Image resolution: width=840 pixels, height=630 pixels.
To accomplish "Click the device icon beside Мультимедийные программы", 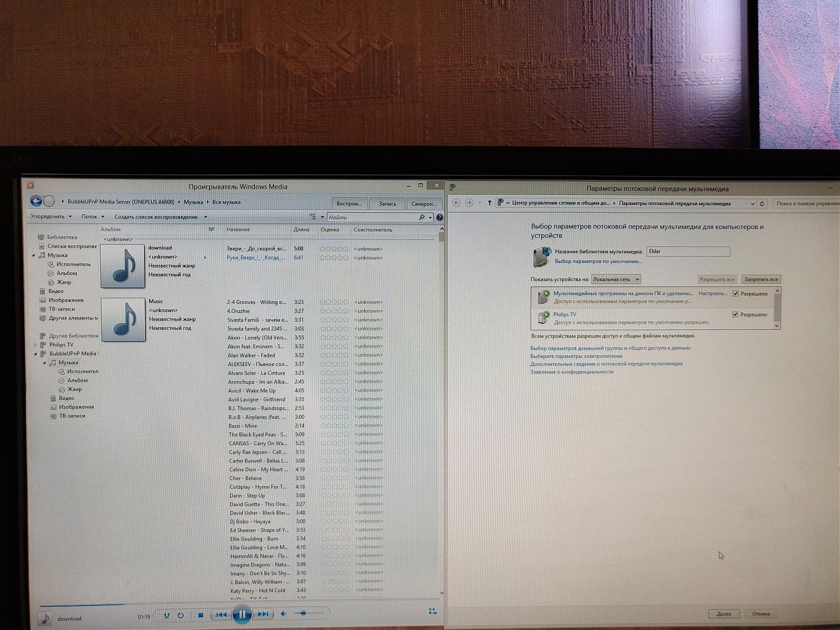I will (x=544, y=297).
